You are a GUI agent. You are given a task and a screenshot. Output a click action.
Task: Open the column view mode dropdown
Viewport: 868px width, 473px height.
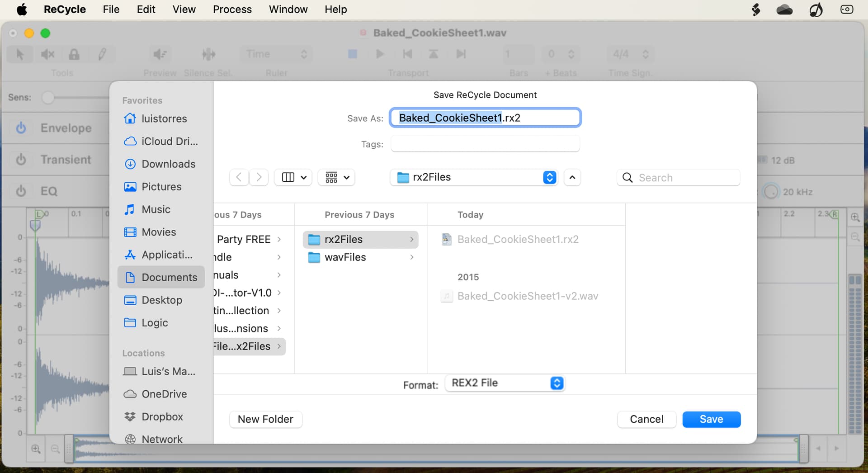(x=293, y=177)
